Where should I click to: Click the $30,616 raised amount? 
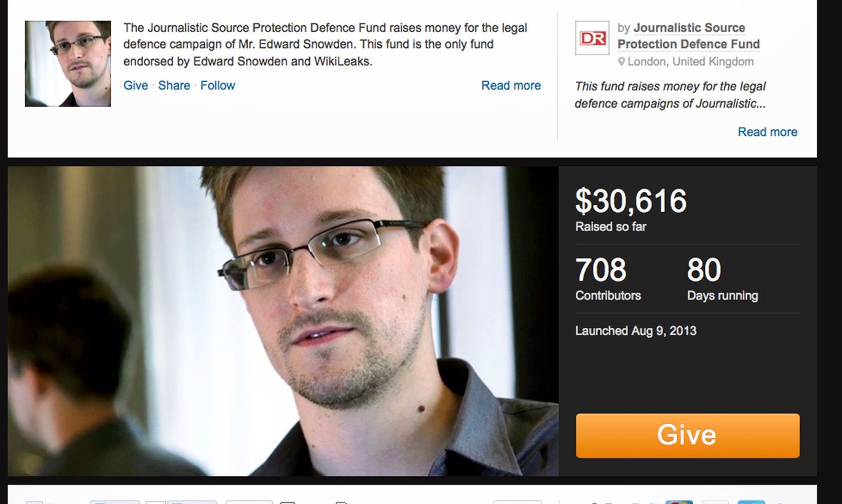point(631,201)
